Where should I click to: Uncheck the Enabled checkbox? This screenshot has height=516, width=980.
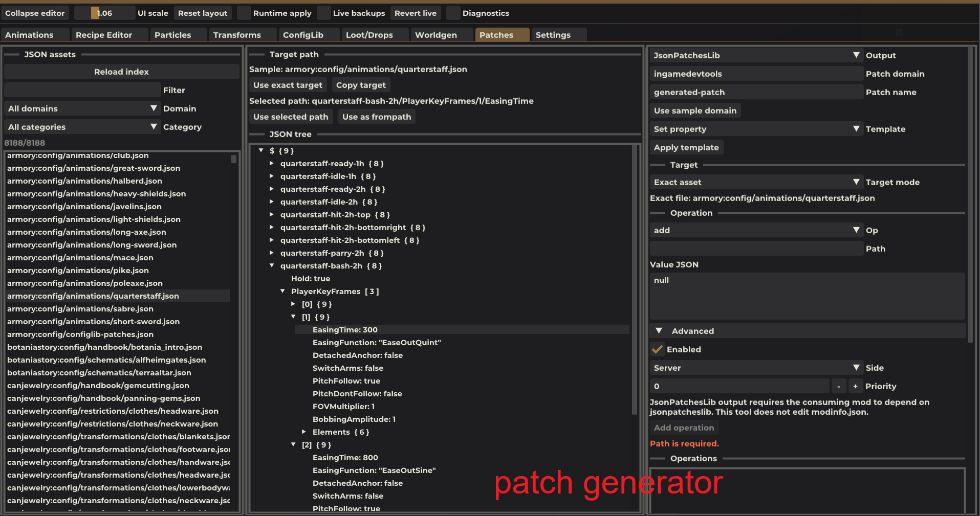pos(657,349)
